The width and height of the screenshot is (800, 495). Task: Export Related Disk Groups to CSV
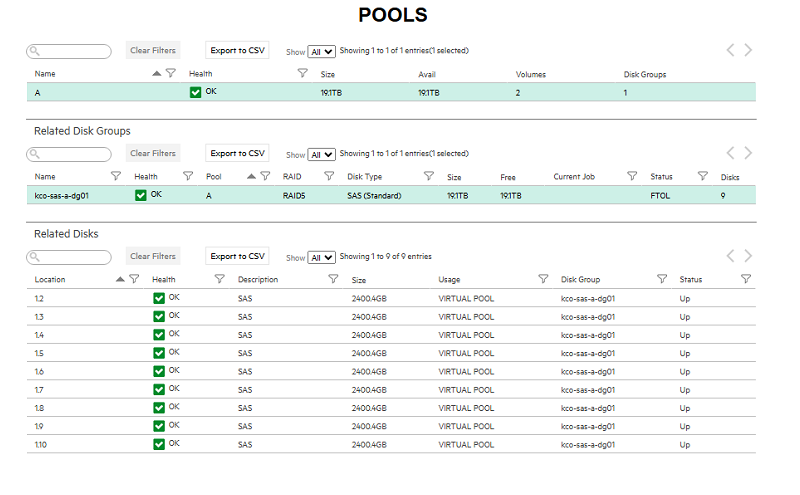pos(237,153)
